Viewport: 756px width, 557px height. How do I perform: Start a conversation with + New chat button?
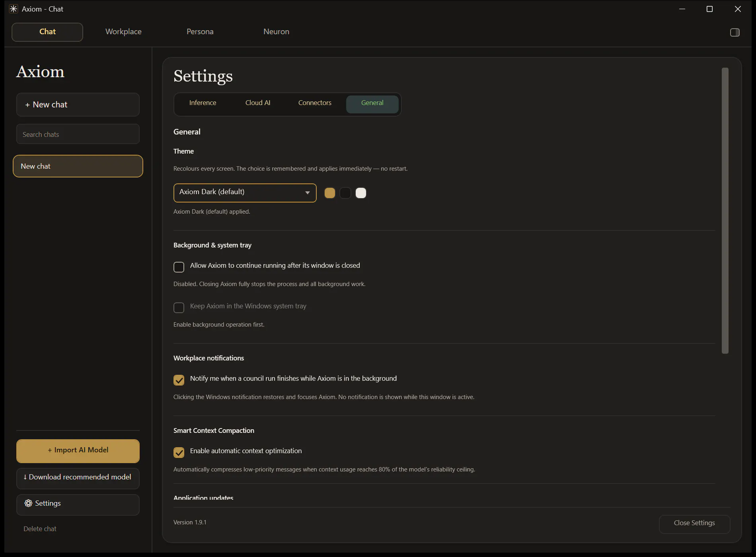tap(78, 105)
